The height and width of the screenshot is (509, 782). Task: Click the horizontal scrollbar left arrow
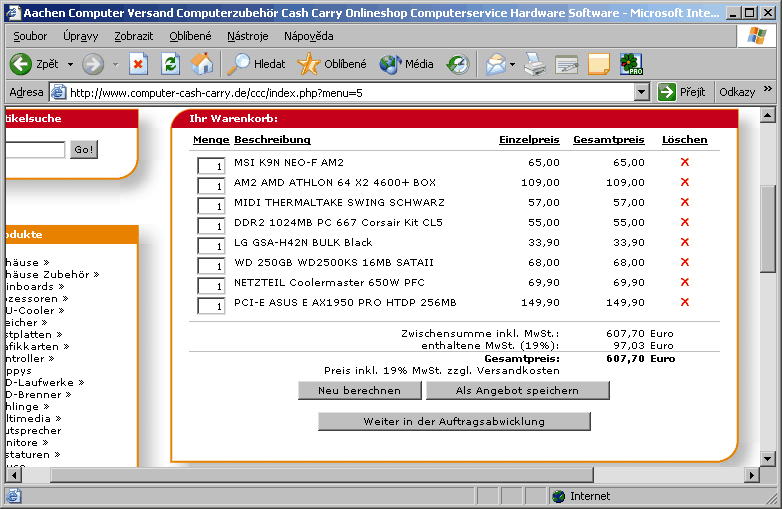click(x=13, y=475)
